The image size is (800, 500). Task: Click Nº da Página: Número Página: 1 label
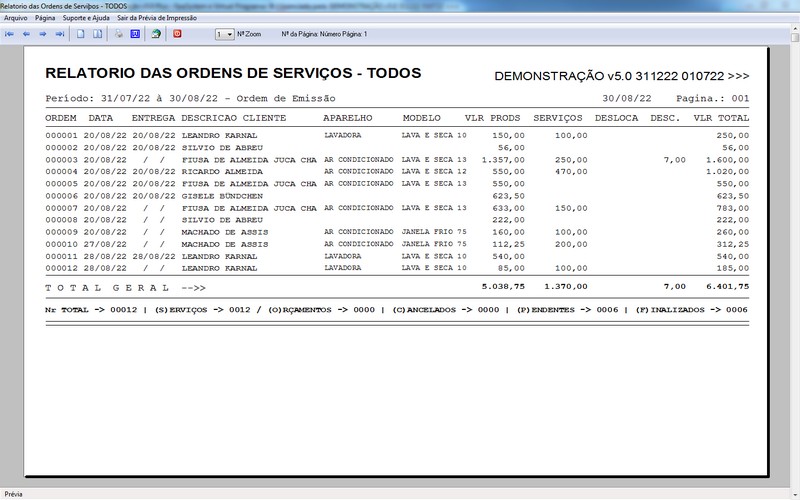click(x=324, y=34)
